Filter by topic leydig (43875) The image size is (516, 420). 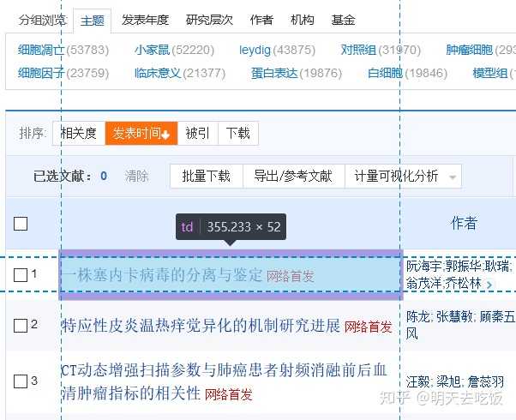pos(277,50)
